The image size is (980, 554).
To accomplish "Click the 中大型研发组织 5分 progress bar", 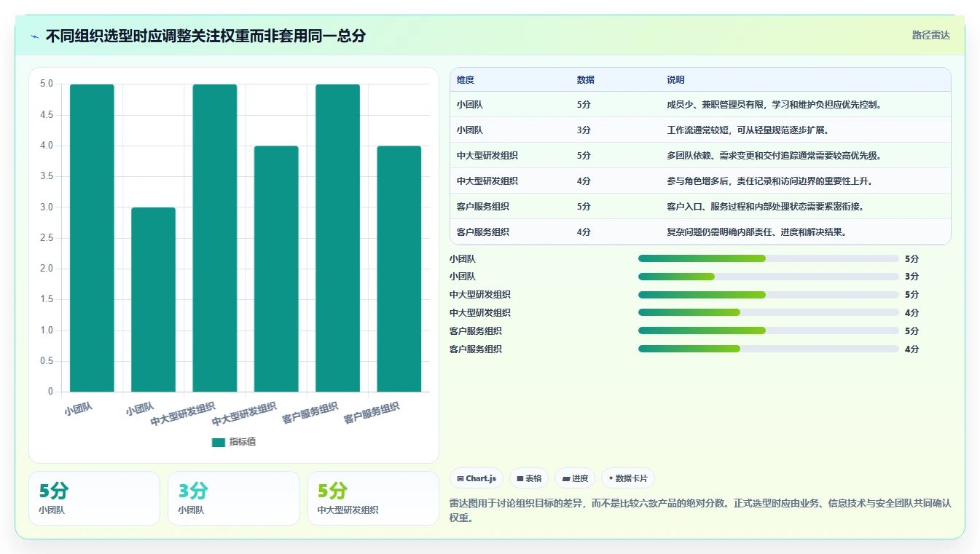I will pyautogui.click(x=769, y=295).
